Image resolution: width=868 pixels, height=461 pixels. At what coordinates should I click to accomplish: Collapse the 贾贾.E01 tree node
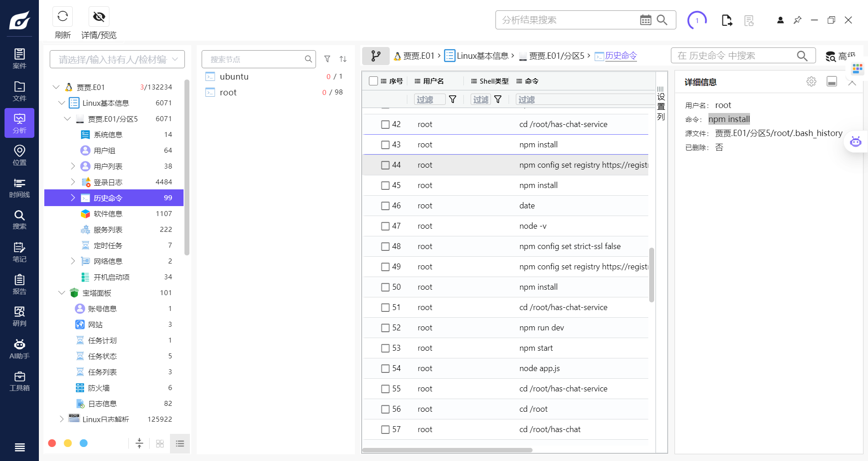pos(56,87)
